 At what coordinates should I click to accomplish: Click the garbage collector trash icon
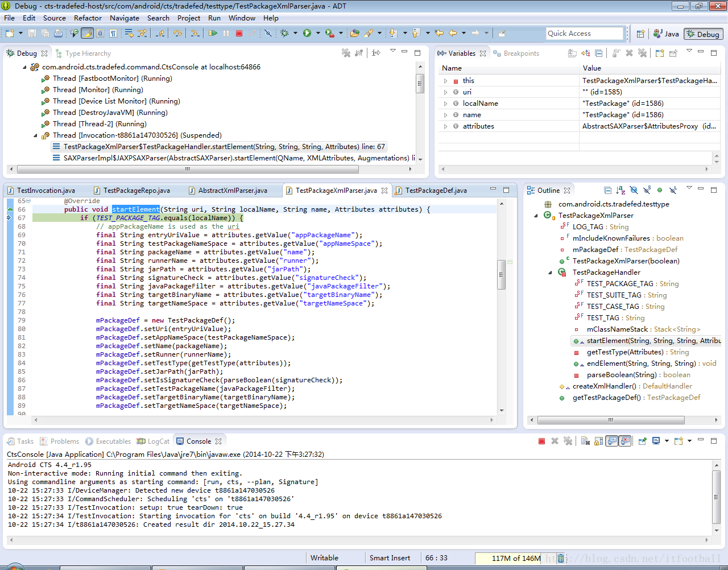point(560,558)
